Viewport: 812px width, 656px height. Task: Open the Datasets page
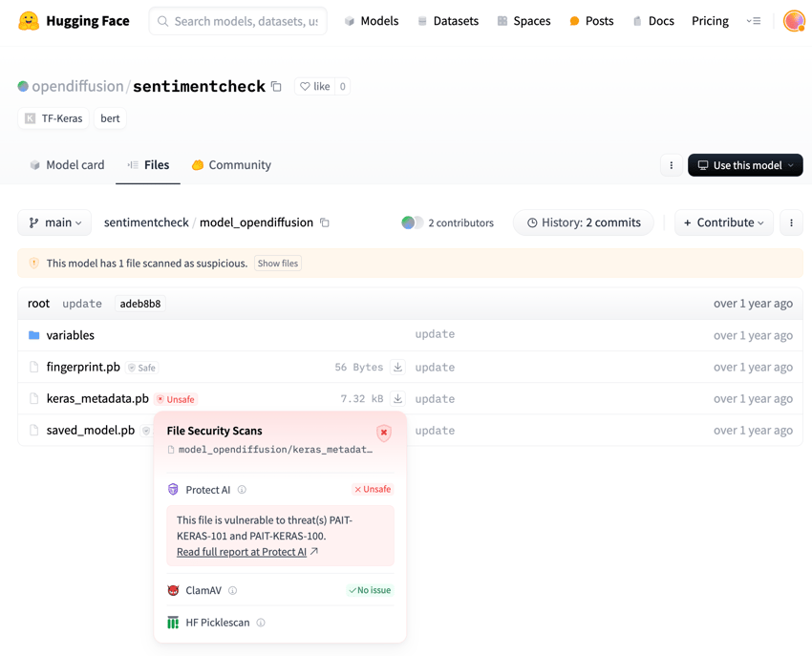448,21
